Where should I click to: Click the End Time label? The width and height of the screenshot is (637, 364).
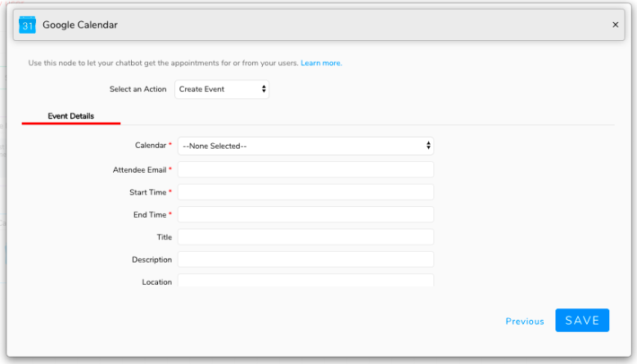(150, 214)
